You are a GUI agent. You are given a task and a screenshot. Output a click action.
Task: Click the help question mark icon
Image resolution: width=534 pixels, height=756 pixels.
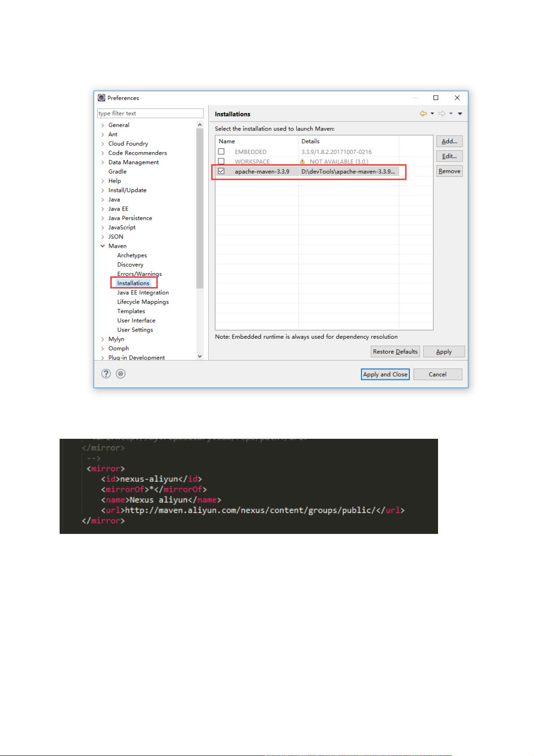click(x=106, y=373)
